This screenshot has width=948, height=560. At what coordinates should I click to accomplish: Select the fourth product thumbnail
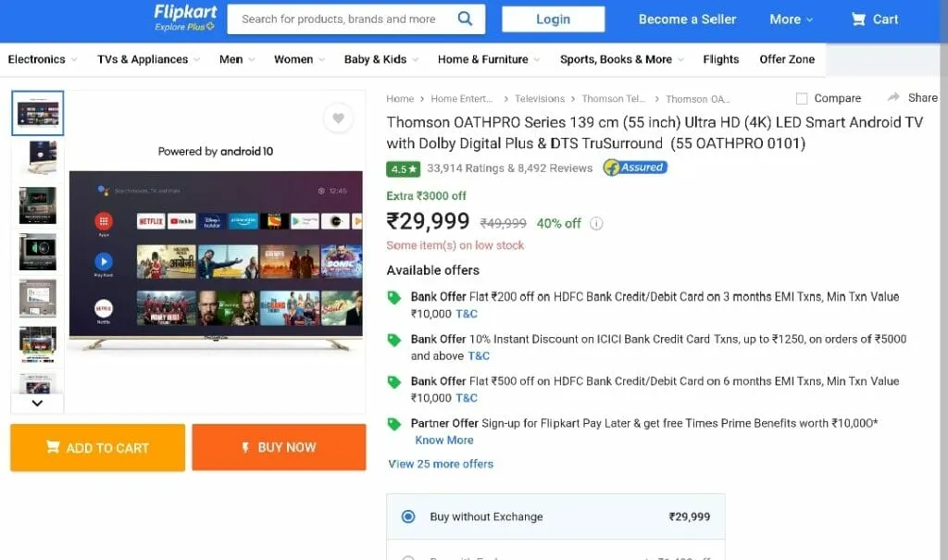click(x=37, y=252)
